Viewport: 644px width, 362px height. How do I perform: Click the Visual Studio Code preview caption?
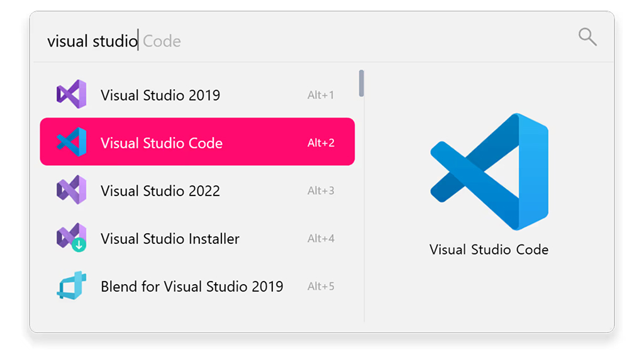coord(489,250)
